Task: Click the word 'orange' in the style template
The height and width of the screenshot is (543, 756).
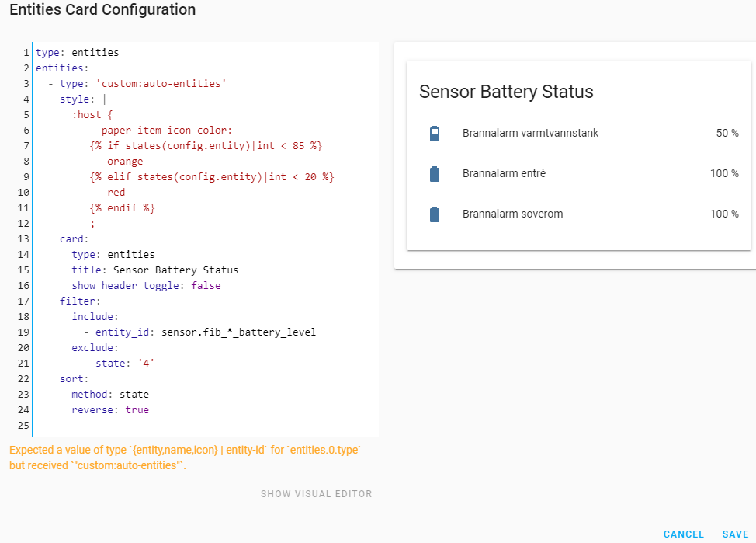Action: click(125, 162)
